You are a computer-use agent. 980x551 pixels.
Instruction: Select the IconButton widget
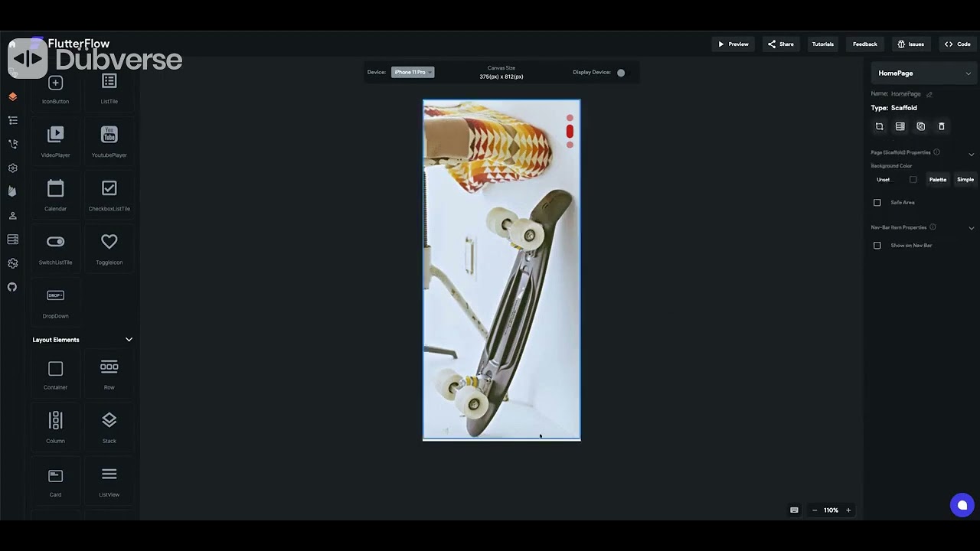tap(55, 89)
